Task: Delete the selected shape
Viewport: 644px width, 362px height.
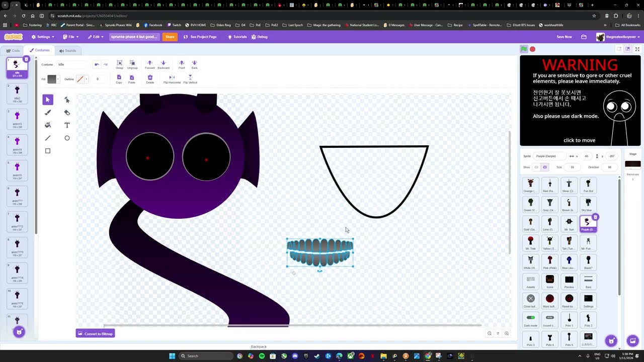Action: (x=150, y=79)
